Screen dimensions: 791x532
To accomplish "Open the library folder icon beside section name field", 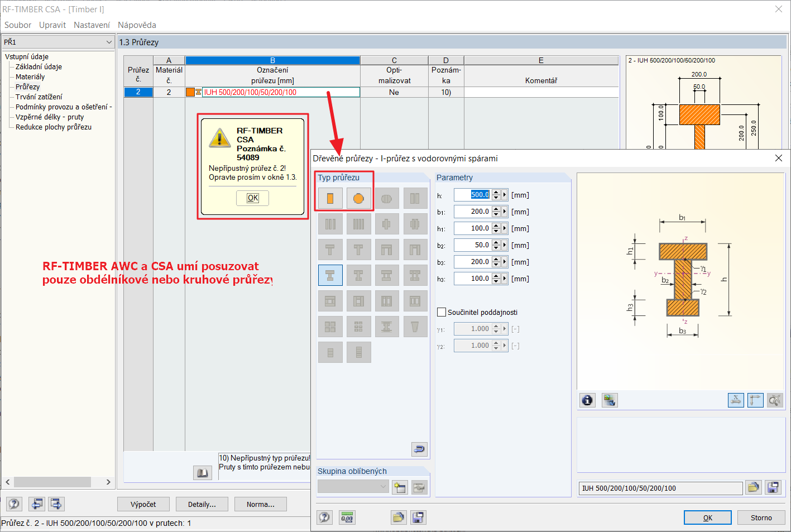I will (754, 488).
